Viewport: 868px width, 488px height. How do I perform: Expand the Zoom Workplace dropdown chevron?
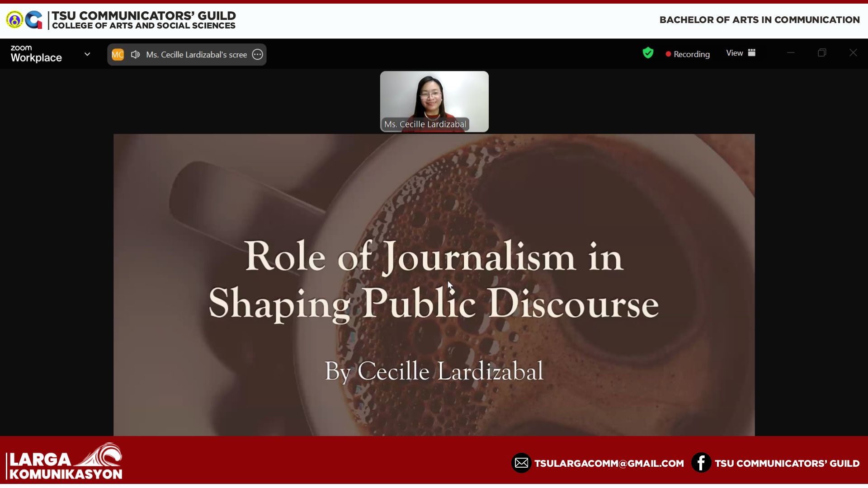[x=87, y=54]
